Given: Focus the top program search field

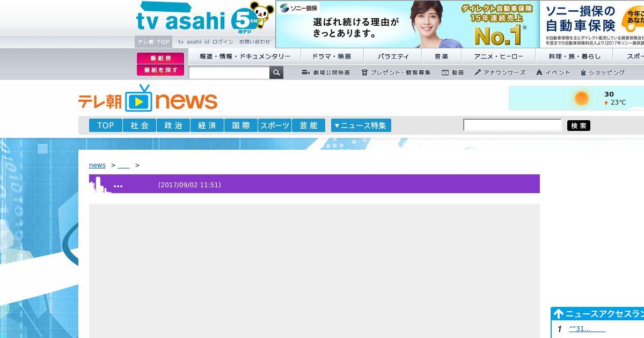Looking at the screenshot, I should 229,72.
